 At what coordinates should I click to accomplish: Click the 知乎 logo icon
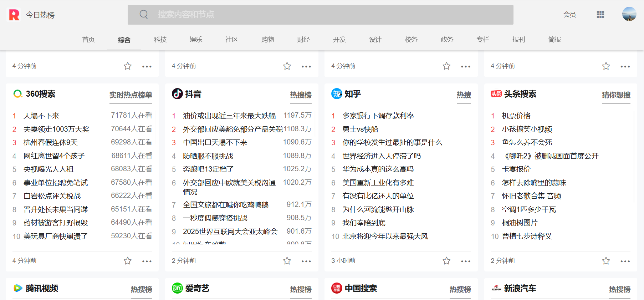[x=337, y=94]
